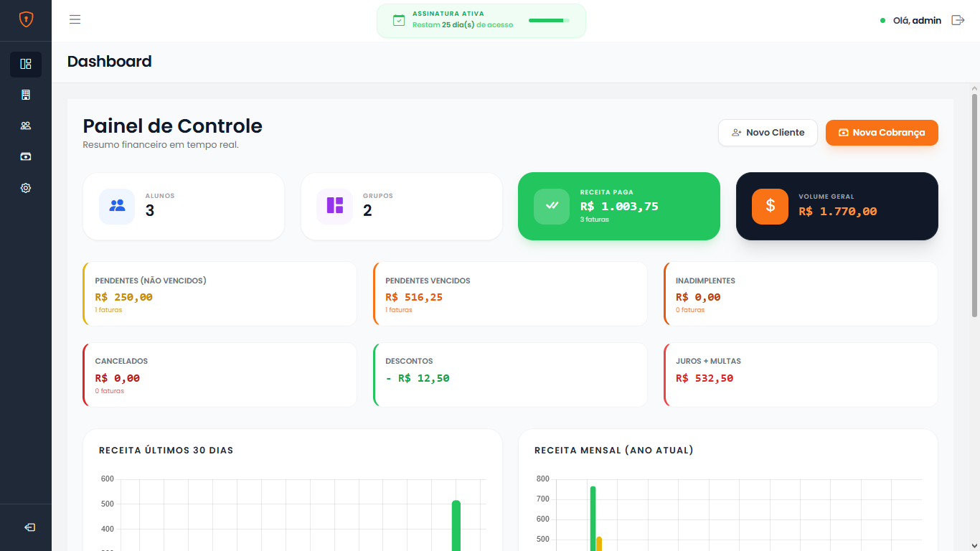Viewport: 980px width, 551px height.
Task: Toggle the hamburger menu to collapse sidebar
Action: click(x=75, y=19)
